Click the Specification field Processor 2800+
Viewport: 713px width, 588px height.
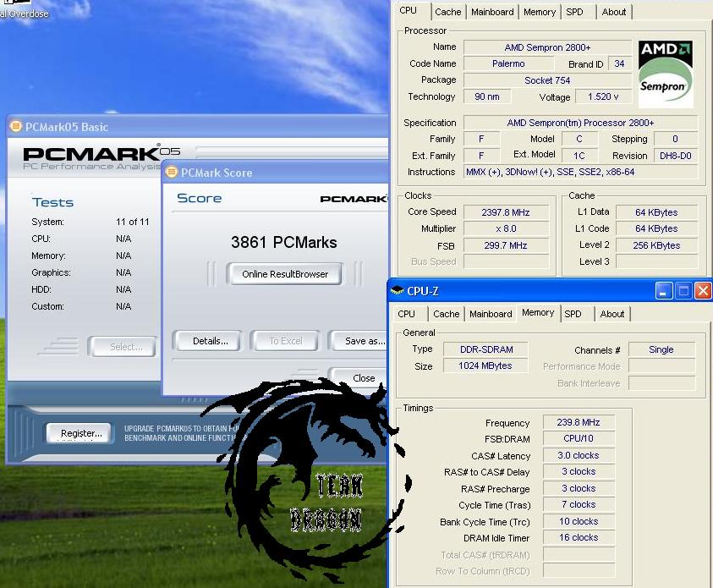(581, 123)
